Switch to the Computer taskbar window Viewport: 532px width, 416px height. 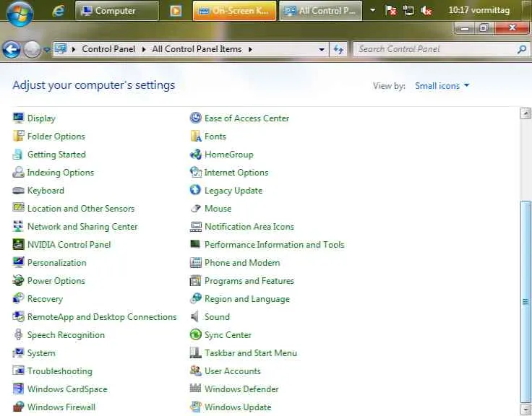pos(116,11)
